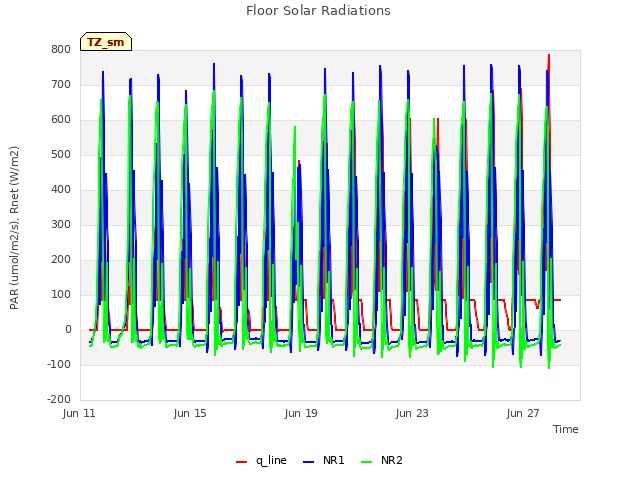640x480 pixels.
Task: Click the -100 y-axis tick label
Action: (59, 364)
